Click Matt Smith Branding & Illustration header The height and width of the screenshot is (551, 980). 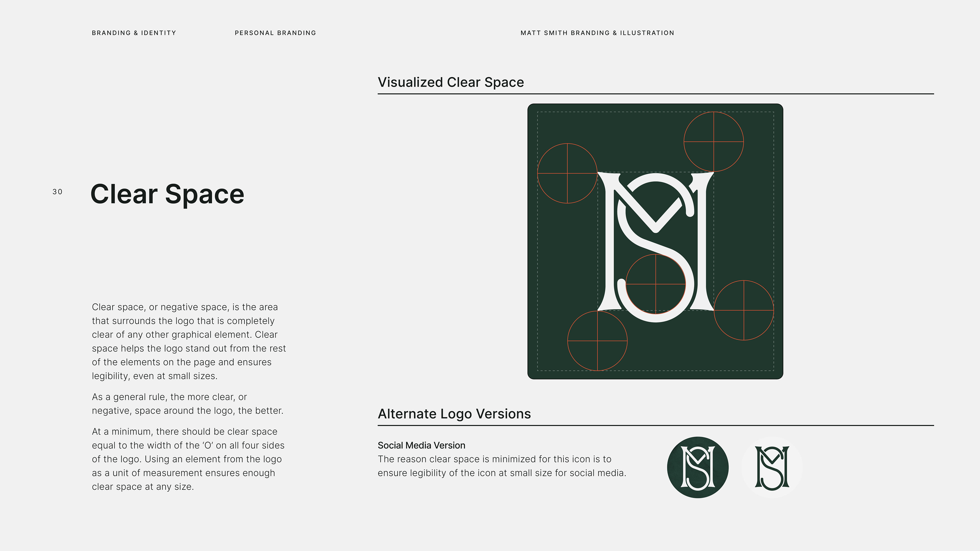point(597,33)
